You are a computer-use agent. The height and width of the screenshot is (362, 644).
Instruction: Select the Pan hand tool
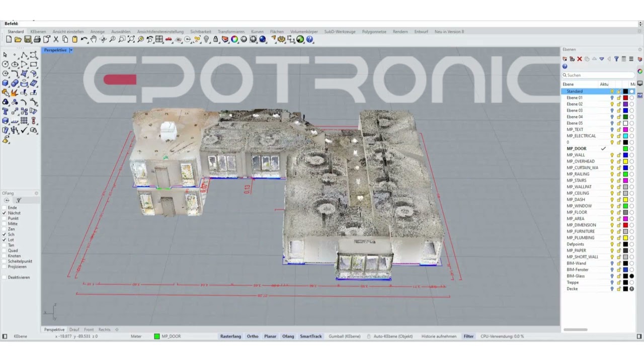pos(94,39)
